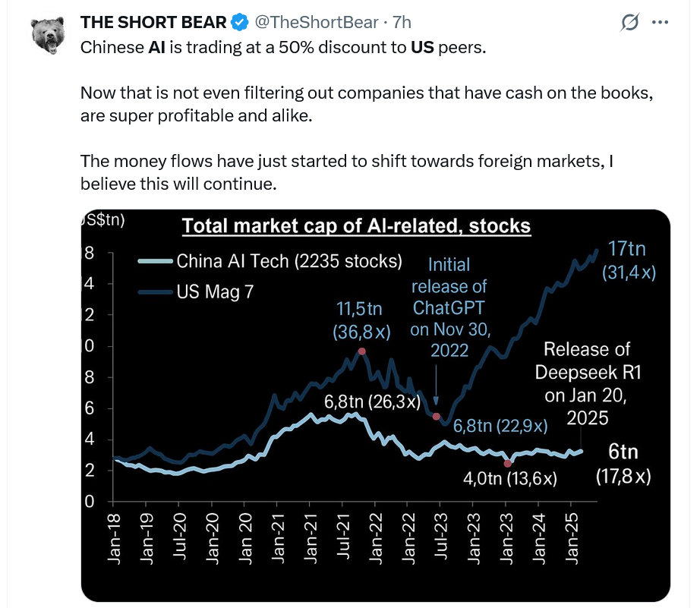Click the bear profile avatar

(x=49, y=36)
